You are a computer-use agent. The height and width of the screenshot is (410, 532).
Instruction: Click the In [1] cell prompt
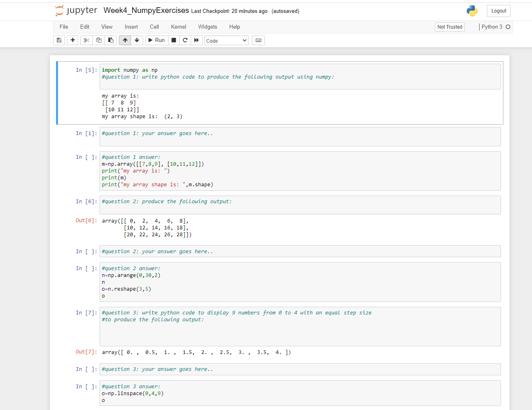[86, 133]
